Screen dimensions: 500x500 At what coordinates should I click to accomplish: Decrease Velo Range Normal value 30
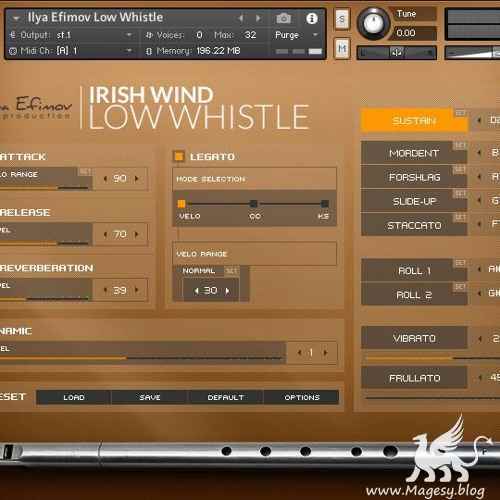pyautogui.click(x=196, y=291)
